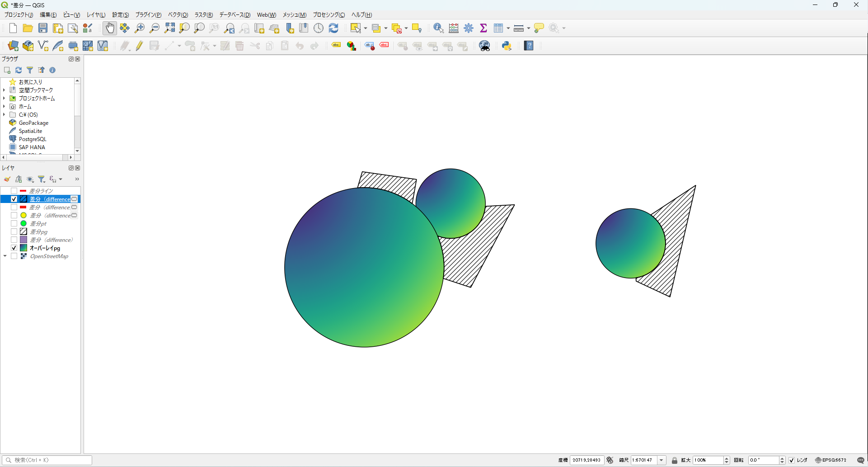The width and height of the screenshot is (868, 467).
Task: Hide the オーバーレイpg layer
Action: coord(14,248)
